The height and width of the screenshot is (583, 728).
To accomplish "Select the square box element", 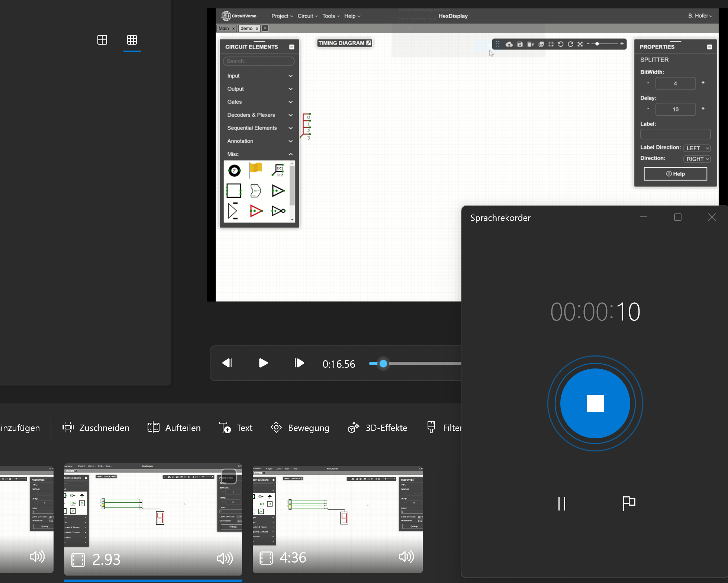I will [x=234, y=191].
